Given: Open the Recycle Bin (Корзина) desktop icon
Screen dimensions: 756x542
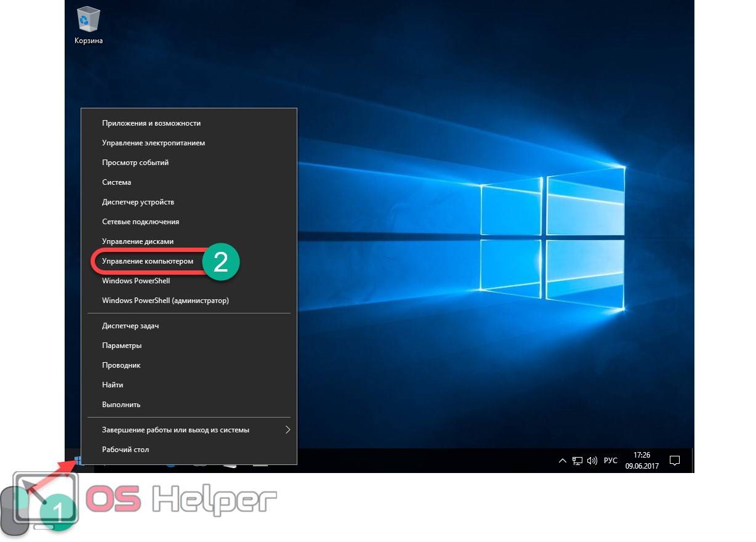Looking at the screenshot, I should [x=89, y=26].
